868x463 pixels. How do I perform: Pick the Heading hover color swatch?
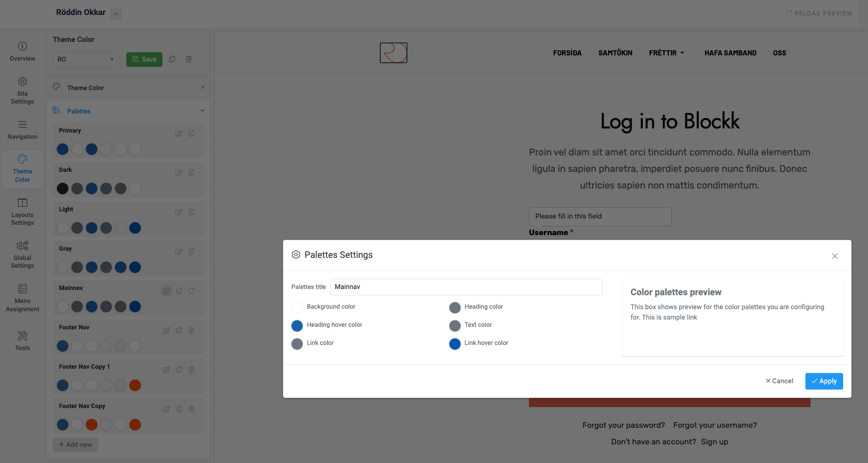(x=297, y=326)
